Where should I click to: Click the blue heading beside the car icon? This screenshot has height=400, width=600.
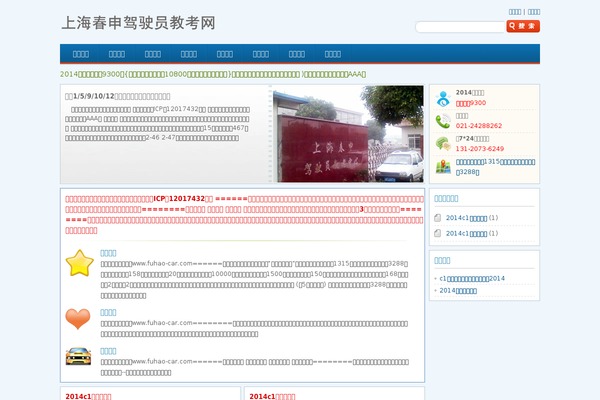[108, 351]
